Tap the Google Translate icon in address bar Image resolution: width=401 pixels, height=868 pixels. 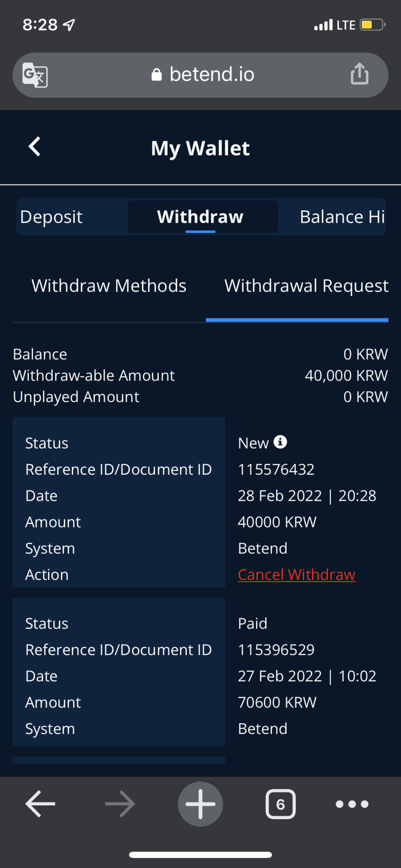coord(35,75)
